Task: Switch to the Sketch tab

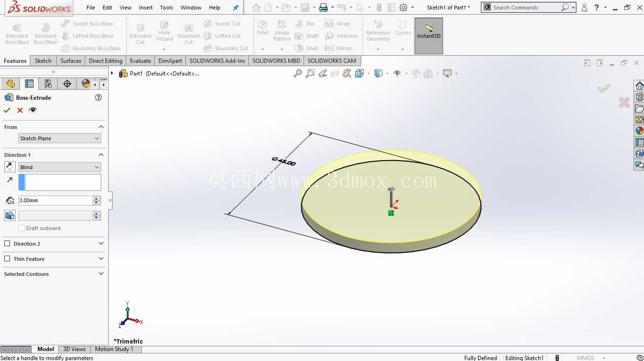Action: pyautogui.click(x=43, y=60)
